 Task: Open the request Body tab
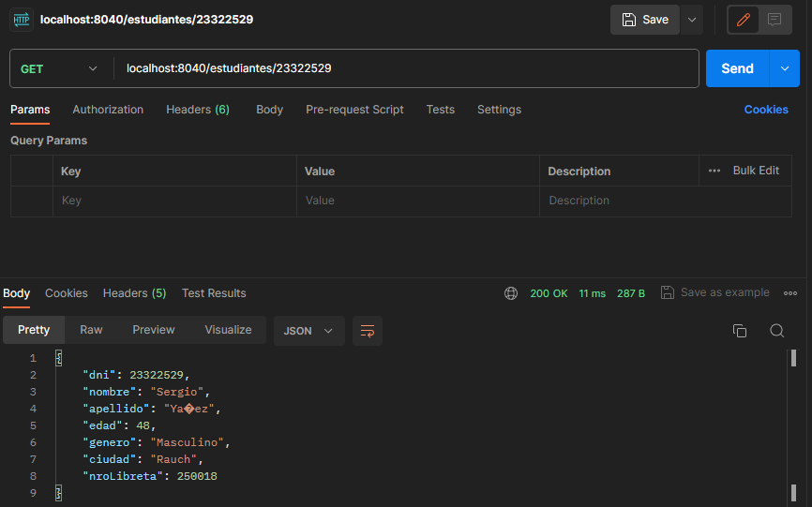[269, 110]
